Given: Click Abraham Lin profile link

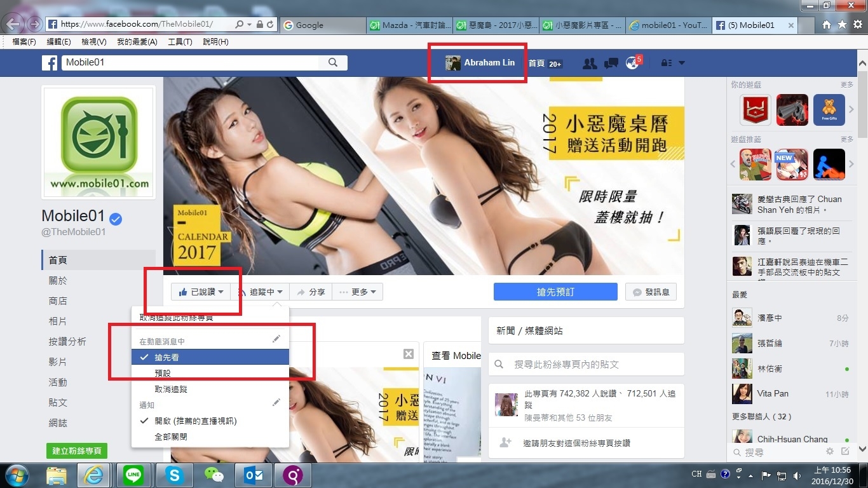Looking at the screenshot, I should pos(480,63).
